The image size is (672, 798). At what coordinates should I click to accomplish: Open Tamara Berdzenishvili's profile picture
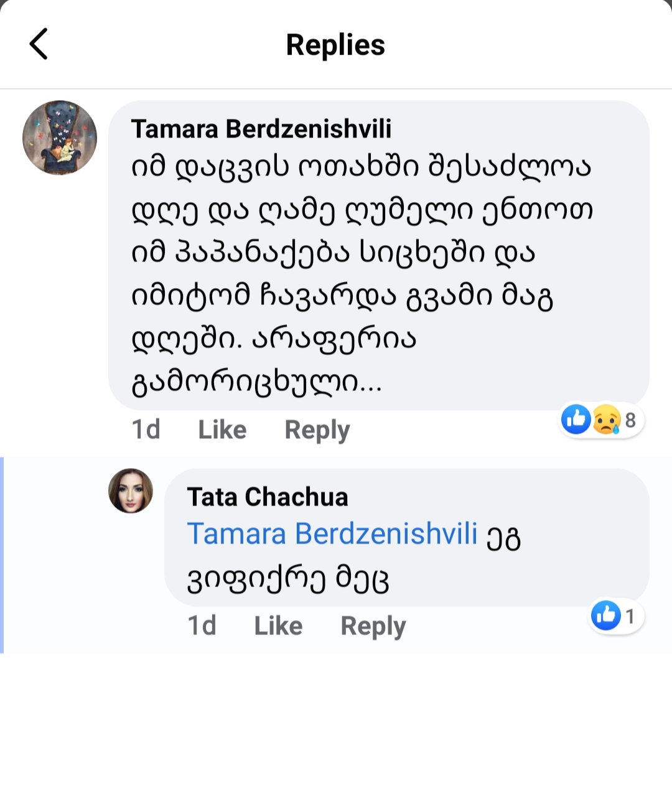pyautogui.click(x=60, y=138)
